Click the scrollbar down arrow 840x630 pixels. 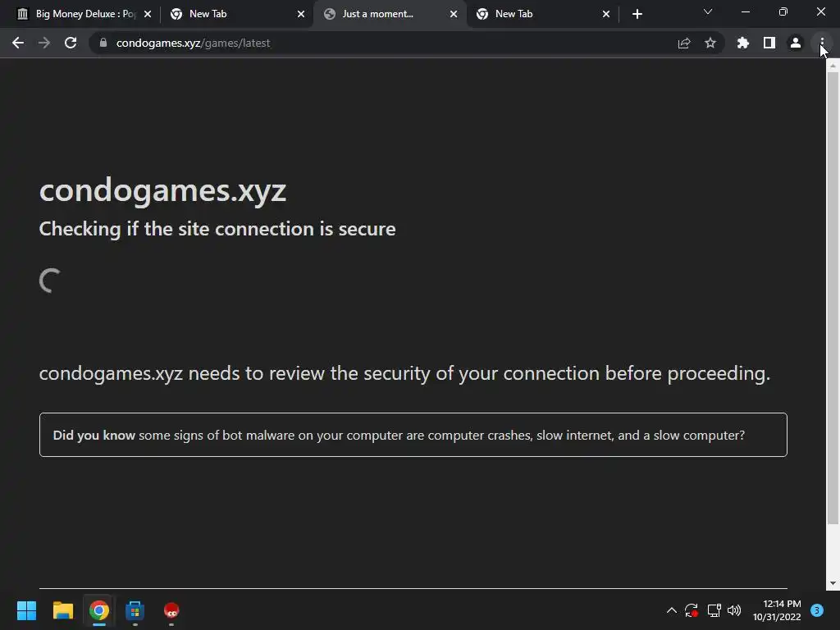click(x=833, y=583)
